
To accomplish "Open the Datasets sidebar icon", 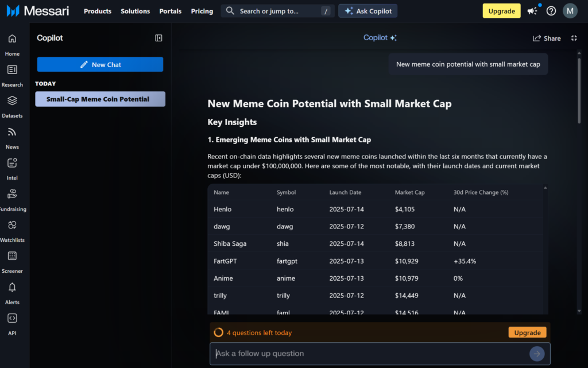I will [x=12, y=101].
